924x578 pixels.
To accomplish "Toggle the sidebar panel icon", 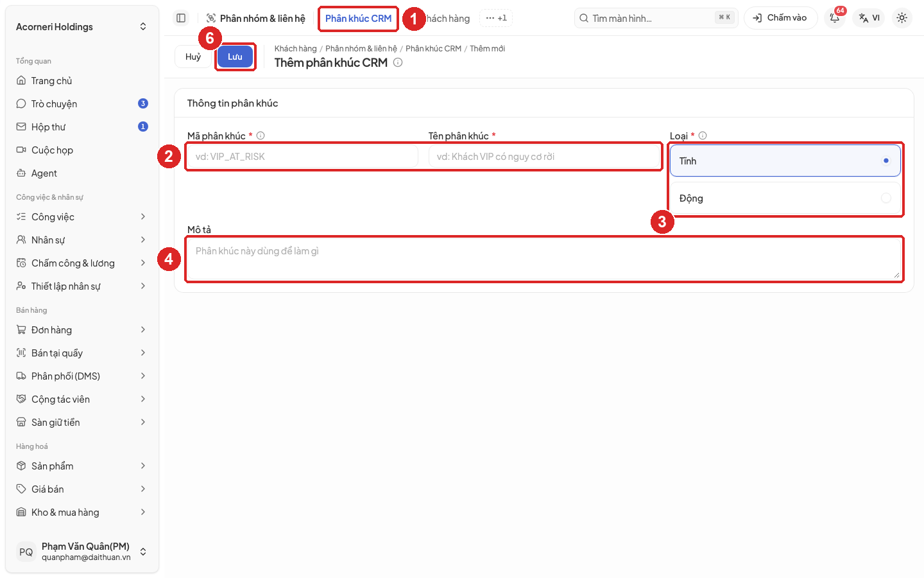I will tap(181, 18).
